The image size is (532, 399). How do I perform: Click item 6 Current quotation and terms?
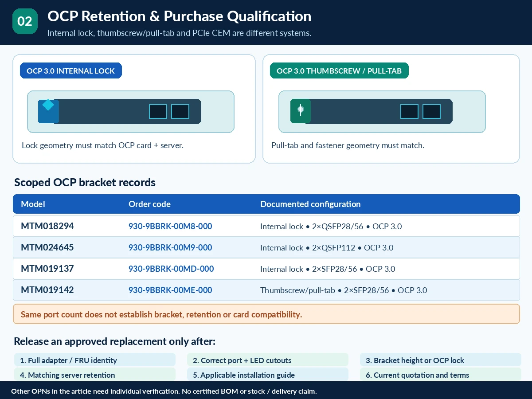[441, 375]
